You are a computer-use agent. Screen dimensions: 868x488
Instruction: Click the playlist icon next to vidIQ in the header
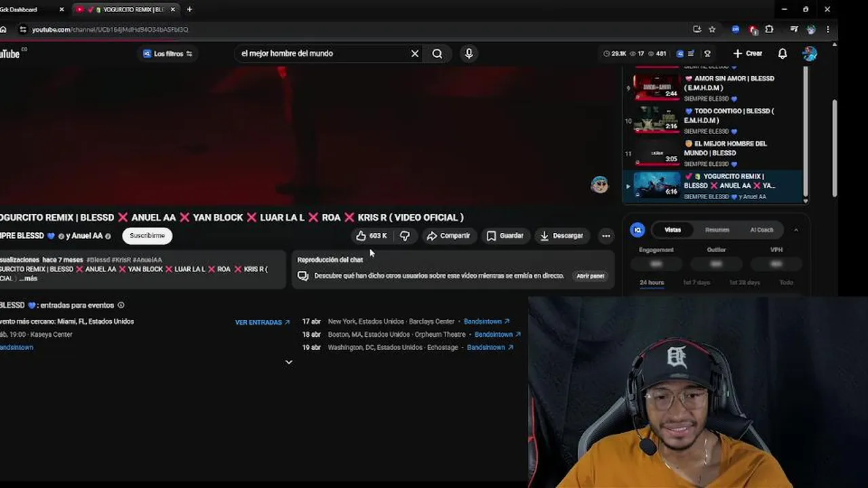click(x=691, y=54)
